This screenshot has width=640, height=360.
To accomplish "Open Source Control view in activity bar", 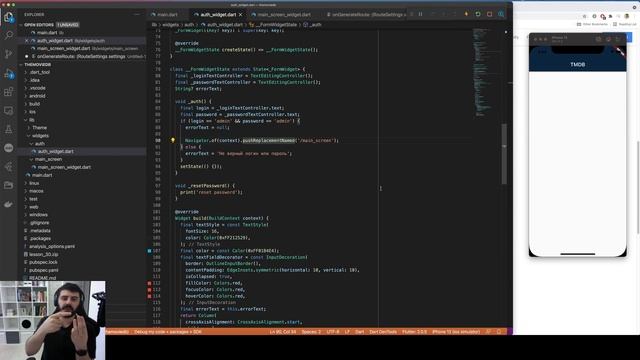I will 8,54.
